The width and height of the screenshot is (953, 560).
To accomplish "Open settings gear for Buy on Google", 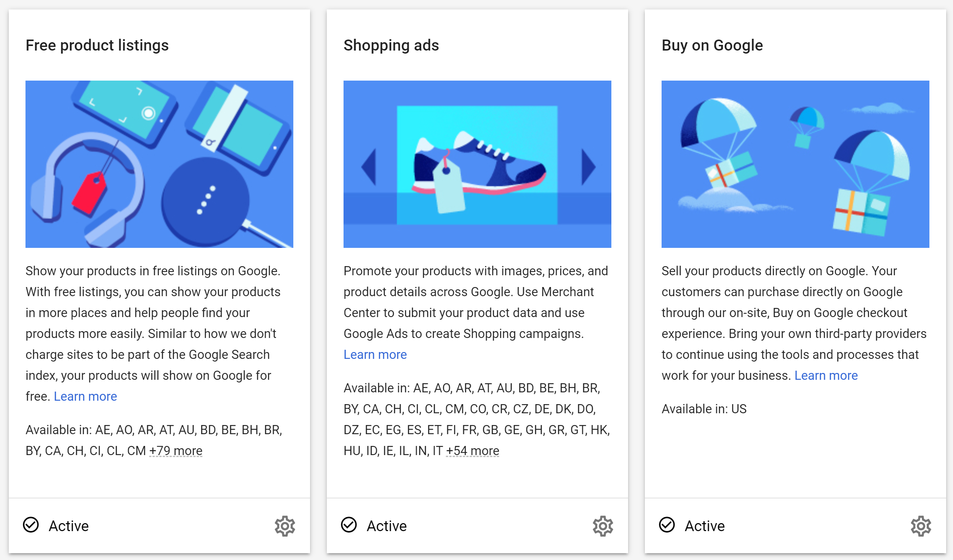I will [x=921, y=526].
